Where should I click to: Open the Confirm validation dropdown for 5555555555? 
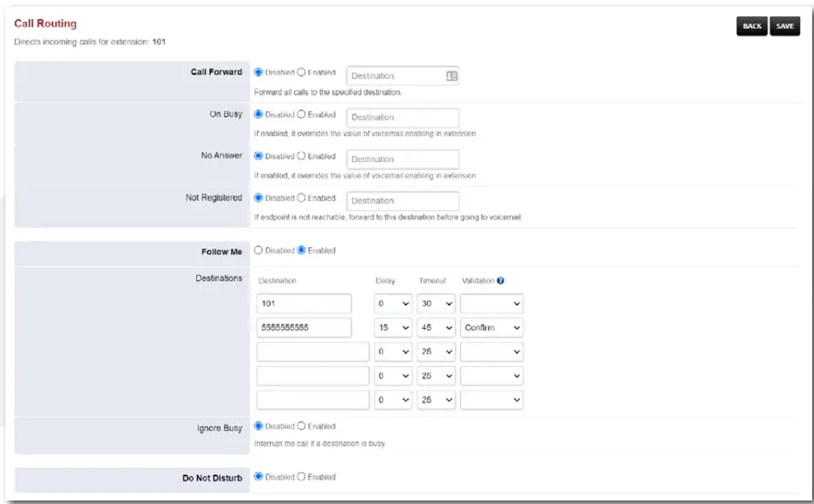click(x=490, y=327)
